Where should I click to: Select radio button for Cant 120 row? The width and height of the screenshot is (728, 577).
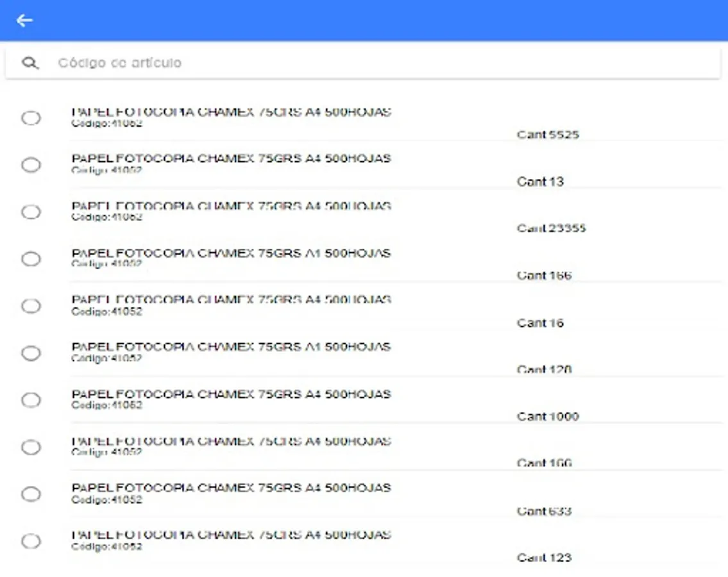click(31, 353)
